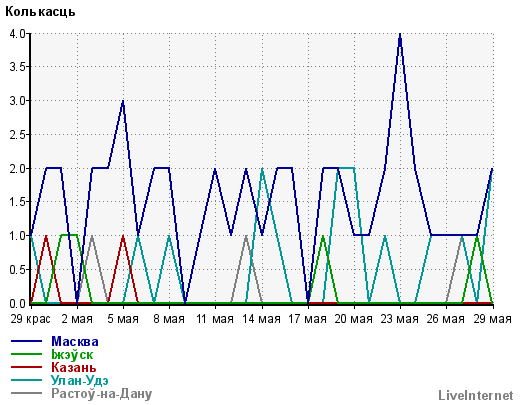Click the red Казань legend line

tap(26, 367)
